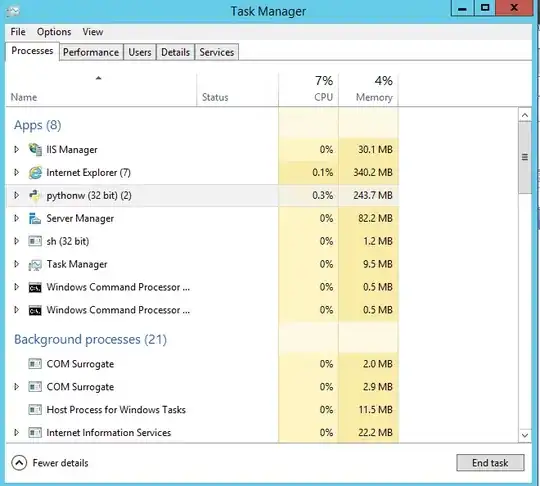Click the sh (32 bit) process icon
540x486 pixels.
(x=35, y=241)
